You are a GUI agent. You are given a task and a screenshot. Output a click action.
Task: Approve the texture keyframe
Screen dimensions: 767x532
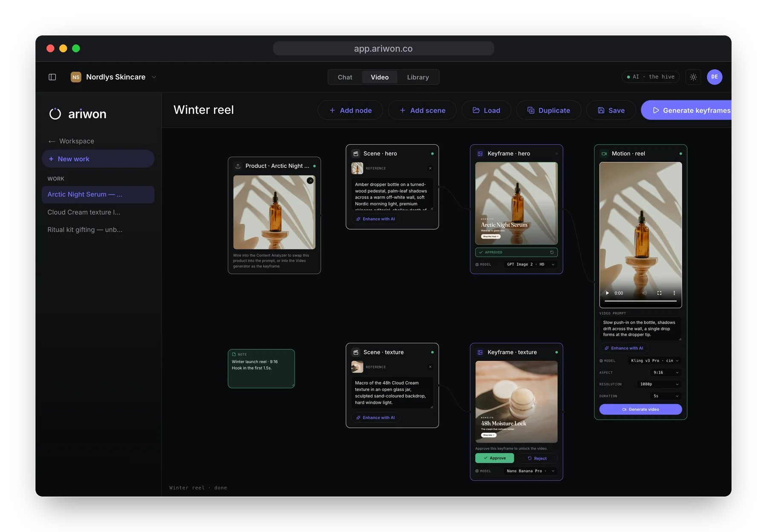[x=494, y=458]
